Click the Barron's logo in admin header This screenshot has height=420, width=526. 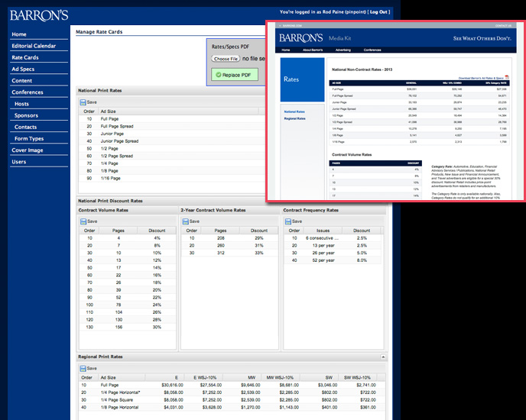point(38,15)
